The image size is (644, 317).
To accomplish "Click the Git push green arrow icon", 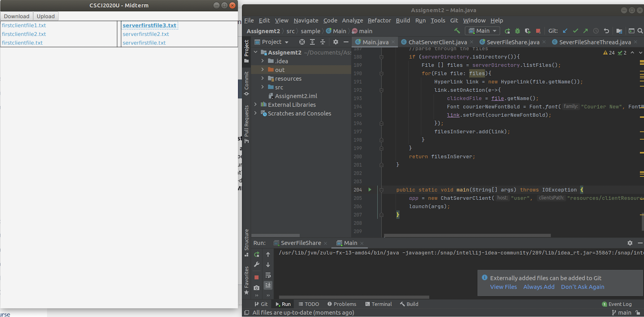I will (x=585, y=31).
